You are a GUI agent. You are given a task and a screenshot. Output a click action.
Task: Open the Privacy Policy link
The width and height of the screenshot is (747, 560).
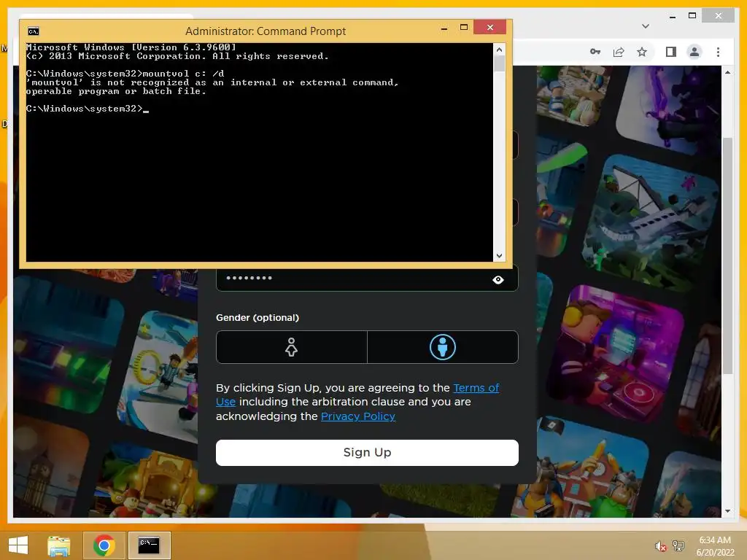tap(357, 416)
